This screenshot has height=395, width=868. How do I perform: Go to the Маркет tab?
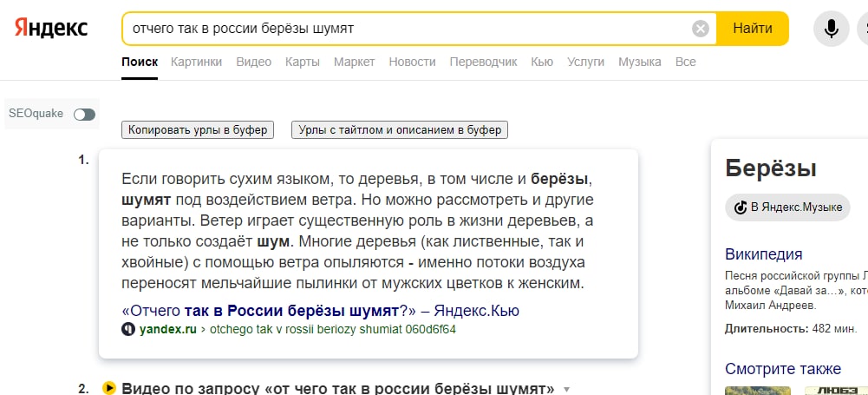click(x=355, y=62)
